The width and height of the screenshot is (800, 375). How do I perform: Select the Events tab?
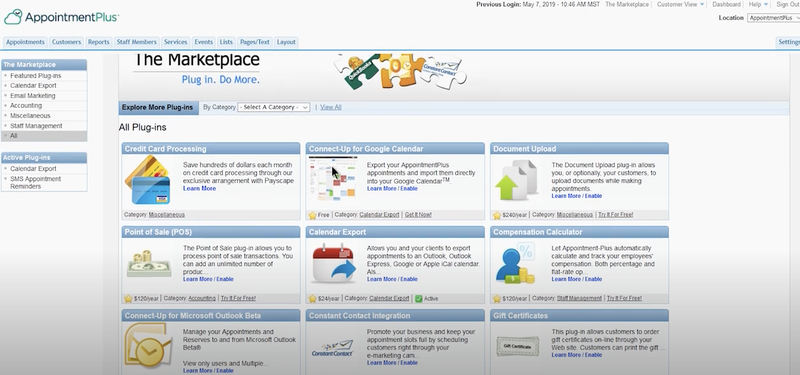click(204, 42)
